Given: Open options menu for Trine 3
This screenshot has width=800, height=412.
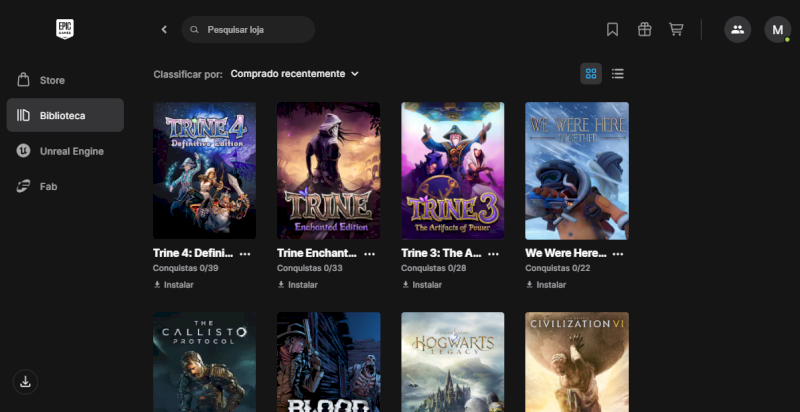Looking at the screenshot, I should click(x=493, y=253).
